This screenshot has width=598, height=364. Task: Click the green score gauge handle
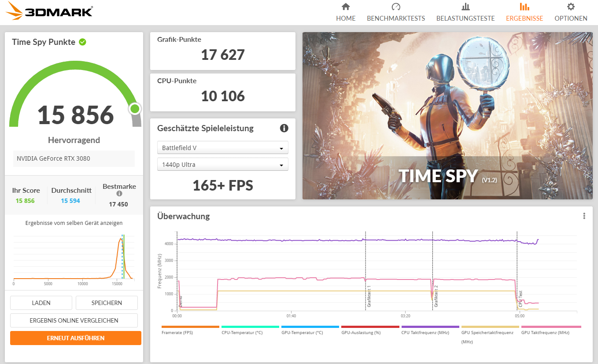coord(135,109)
